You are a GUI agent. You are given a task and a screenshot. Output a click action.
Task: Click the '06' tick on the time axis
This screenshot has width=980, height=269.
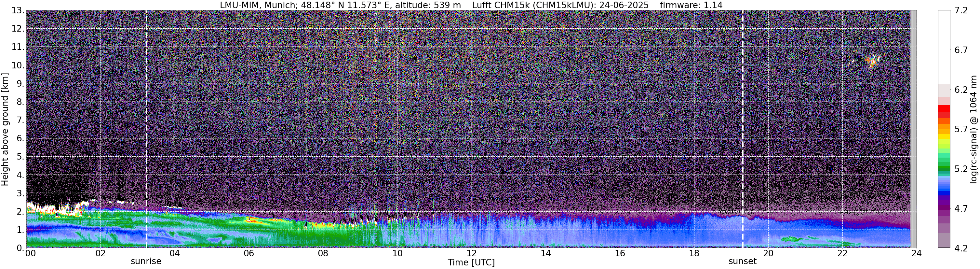point(249,253)
